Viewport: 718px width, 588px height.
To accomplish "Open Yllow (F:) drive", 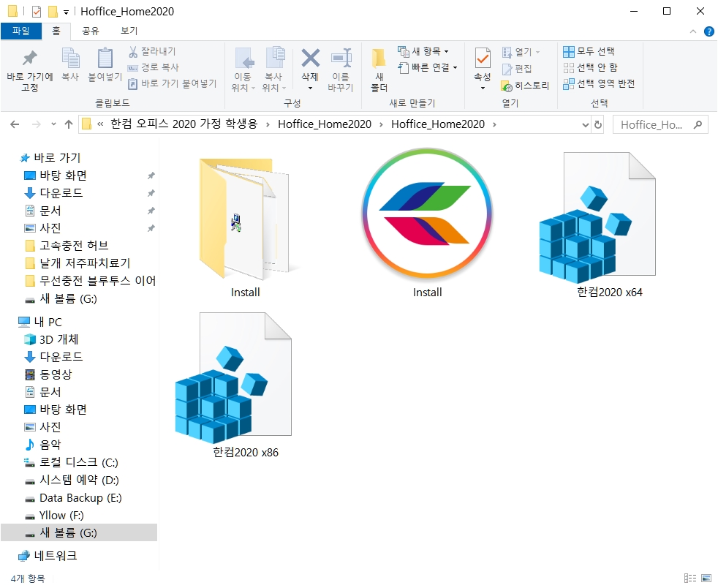I will click(61, 515).
